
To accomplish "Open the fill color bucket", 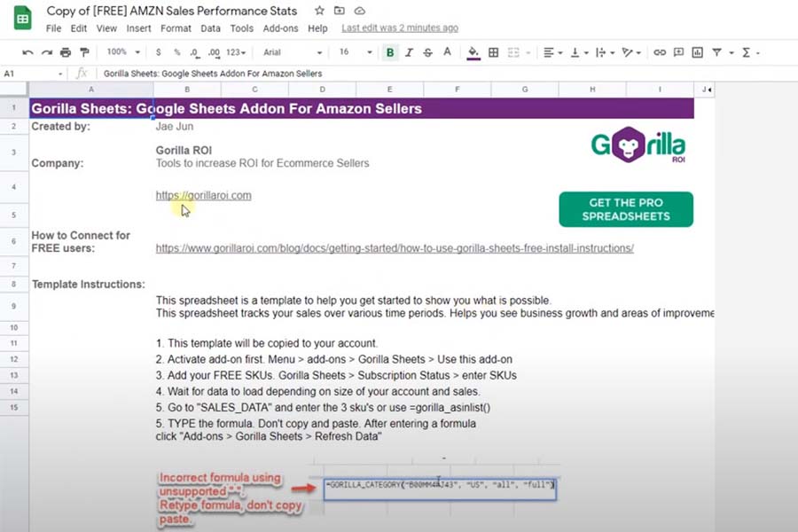I will pyautogui.click(x=473, y=52).
